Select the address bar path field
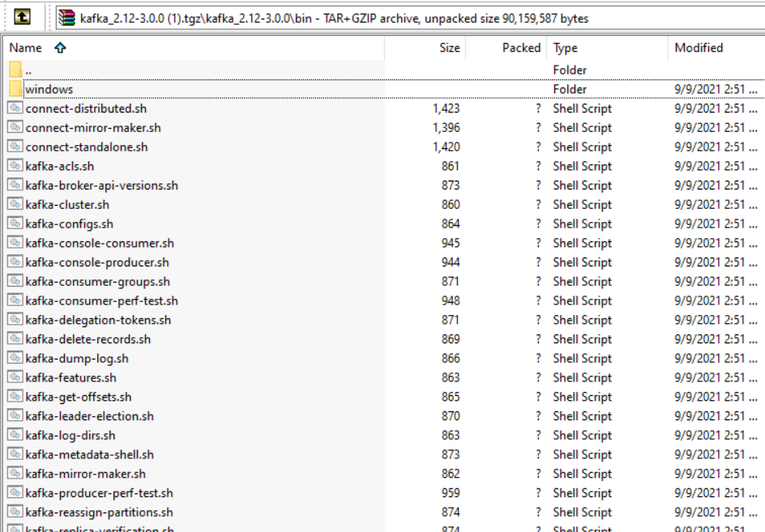 [410, 18]
